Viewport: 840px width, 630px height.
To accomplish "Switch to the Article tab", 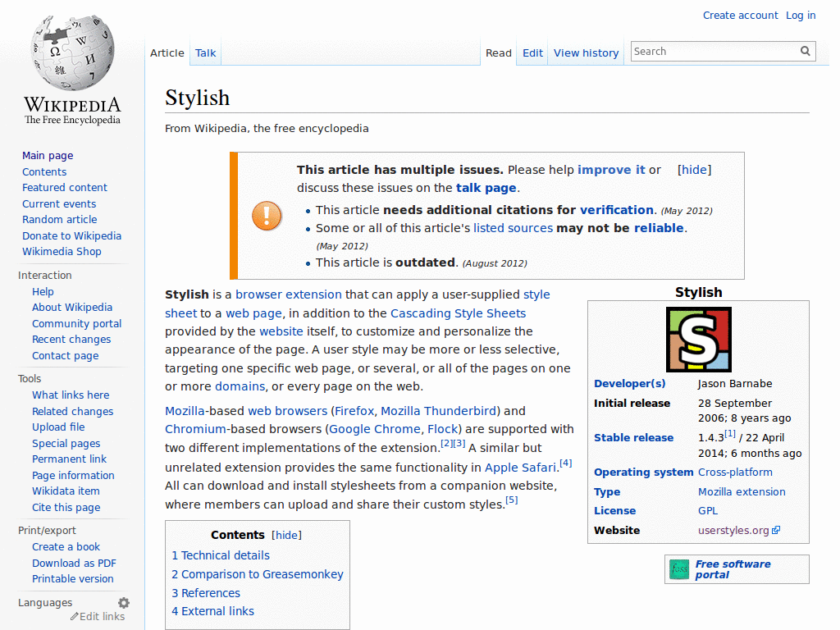I will [167, 53].
